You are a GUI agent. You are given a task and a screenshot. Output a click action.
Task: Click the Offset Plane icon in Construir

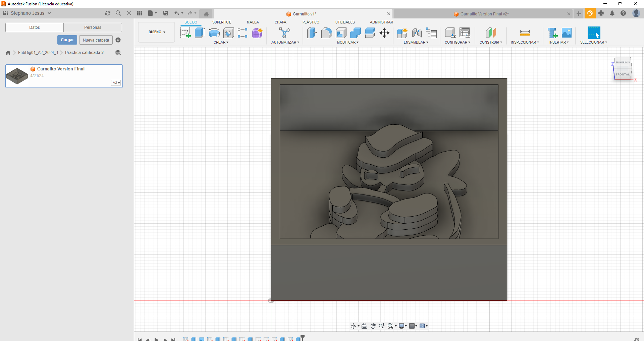[491, 33]
